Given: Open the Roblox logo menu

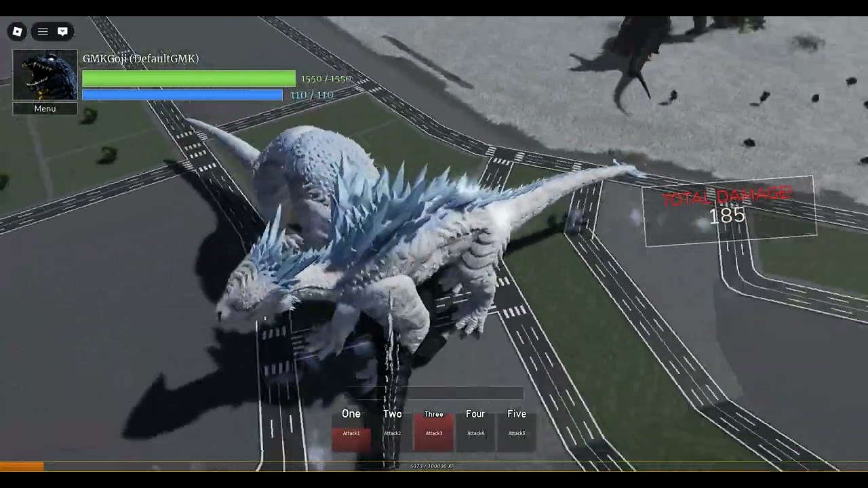Looking at the screenshot, I should (18, 31).
